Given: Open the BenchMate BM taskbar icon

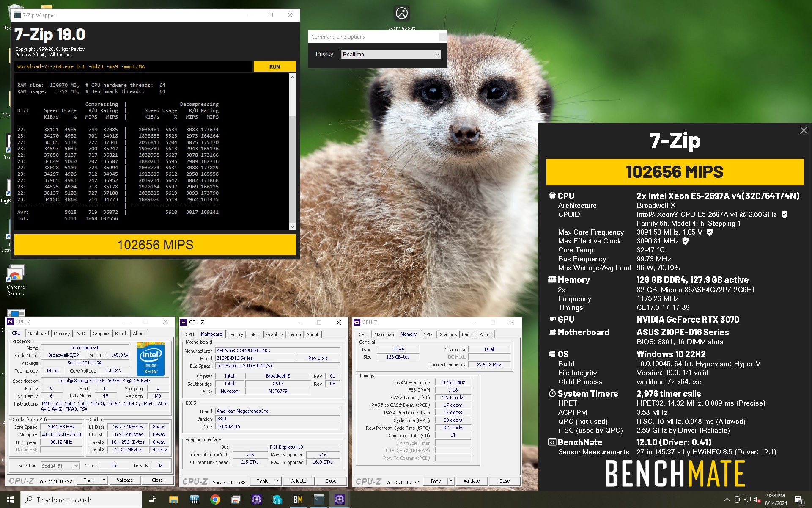Looking at the screenshot, I should click(298, 500).
